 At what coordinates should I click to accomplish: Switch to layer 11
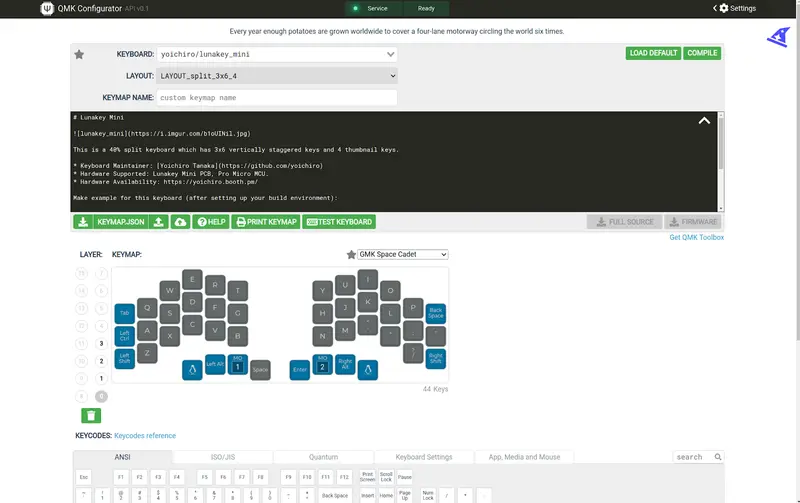pos(82,343)
